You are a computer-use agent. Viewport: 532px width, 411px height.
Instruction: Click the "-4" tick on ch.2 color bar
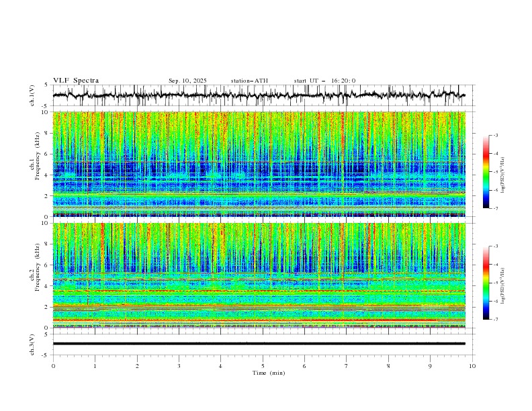[x=496, y=265]
